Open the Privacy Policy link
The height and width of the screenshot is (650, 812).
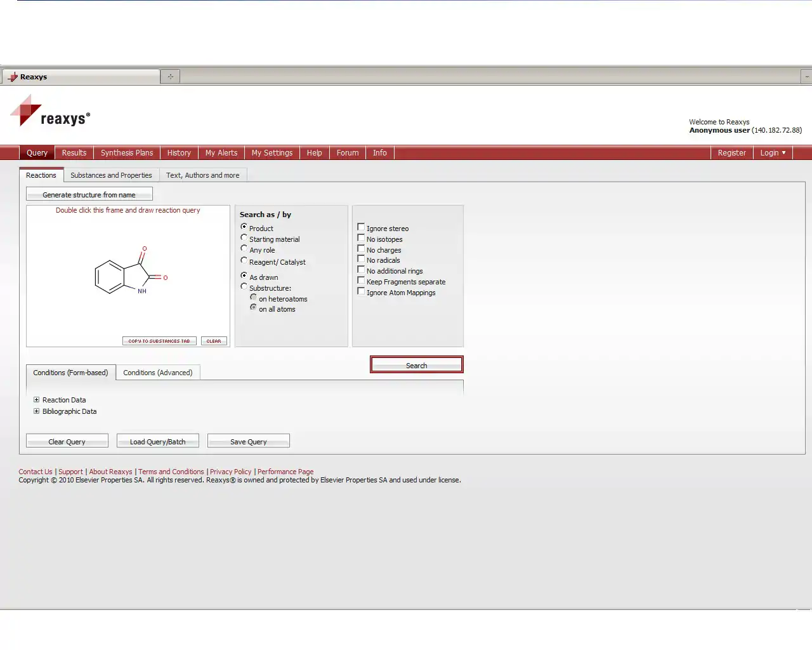click(x=230, y=472)
